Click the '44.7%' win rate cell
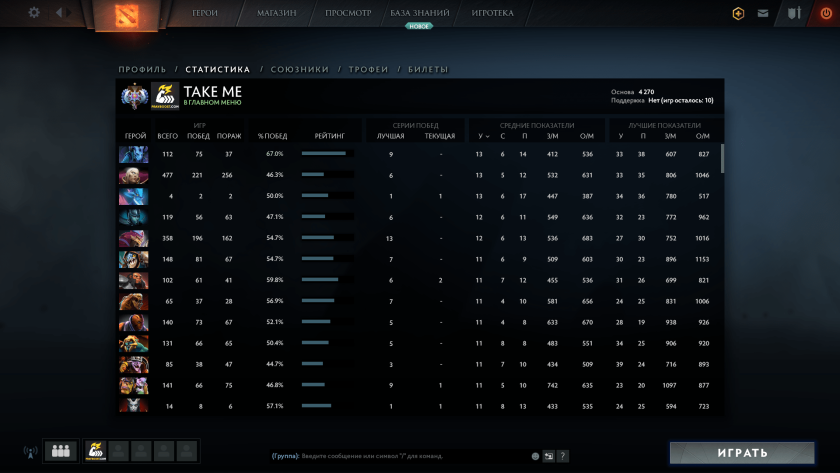The width and height of the screenshot is (840, 473). pyautogui.click(x=275, y=364)
